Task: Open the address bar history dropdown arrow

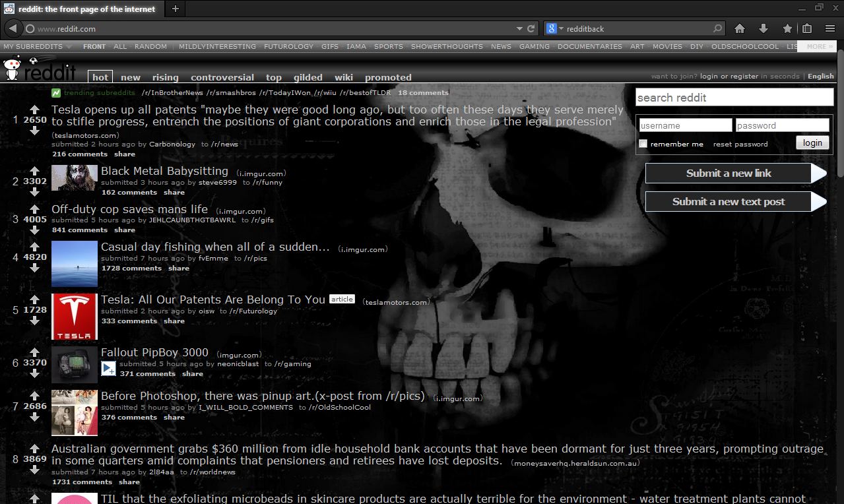Action: [519, 28]
